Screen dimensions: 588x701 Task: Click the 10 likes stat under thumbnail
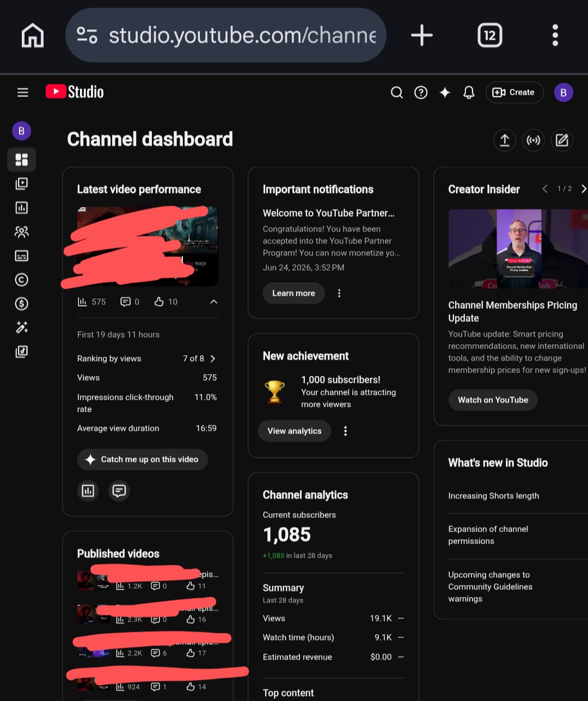(x=166, y=302)
